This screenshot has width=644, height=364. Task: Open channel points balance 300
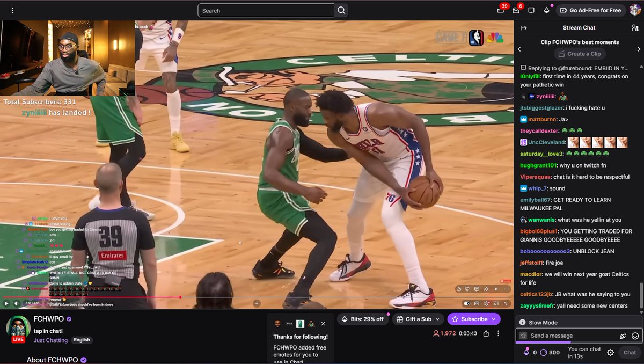pyautogui.click(x=550, y=353)
